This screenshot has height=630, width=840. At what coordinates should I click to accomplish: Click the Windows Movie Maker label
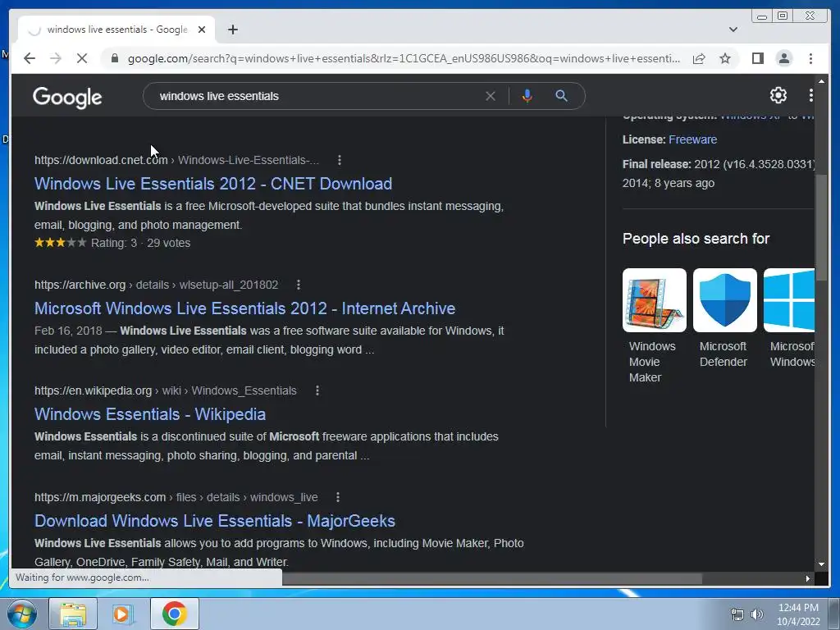(652, 362)
